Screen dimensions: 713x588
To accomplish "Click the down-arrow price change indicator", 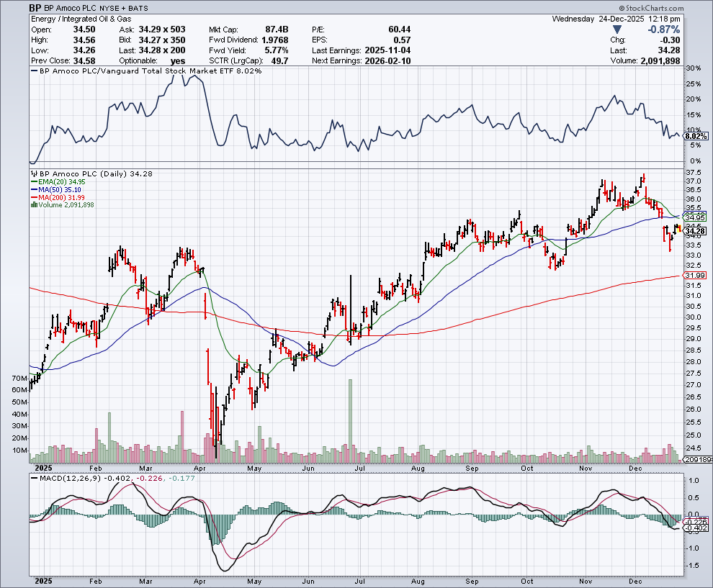I will [615, 30].
